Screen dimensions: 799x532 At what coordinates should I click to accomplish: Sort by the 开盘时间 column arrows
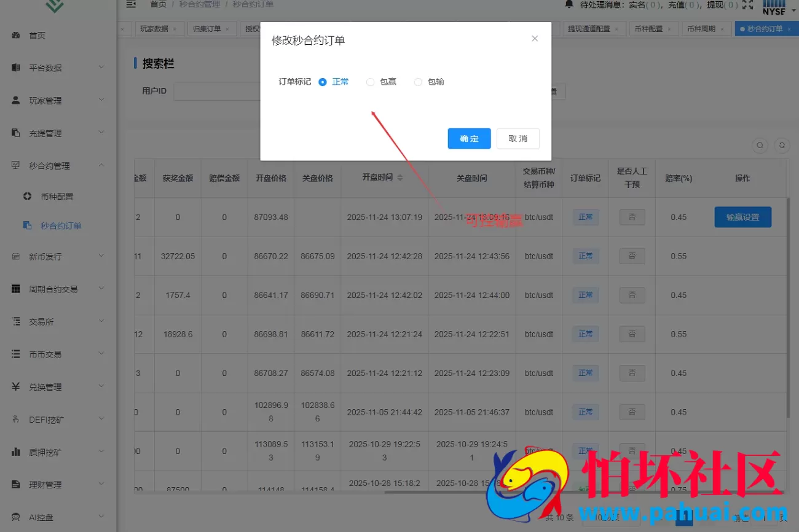[x=400, y=178]
